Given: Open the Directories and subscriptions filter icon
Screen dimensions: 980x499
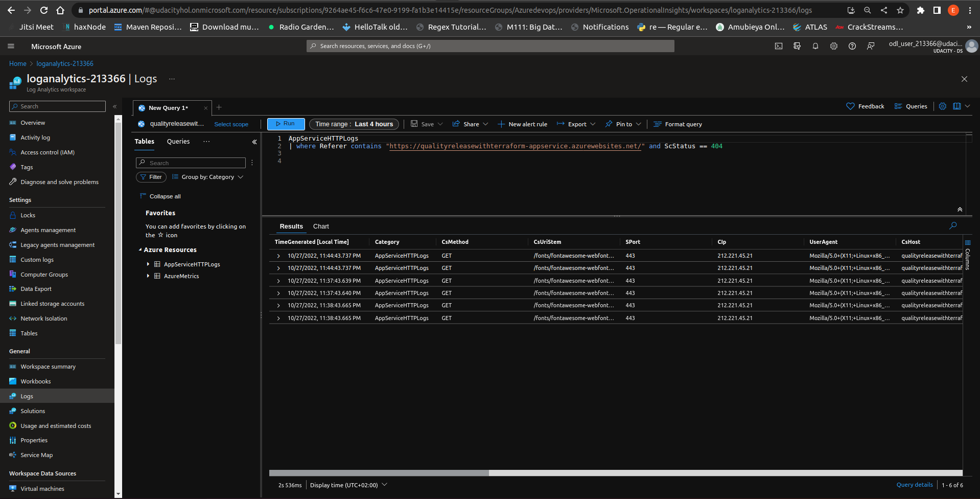Looking at the screenshot, I should (797, 46).
